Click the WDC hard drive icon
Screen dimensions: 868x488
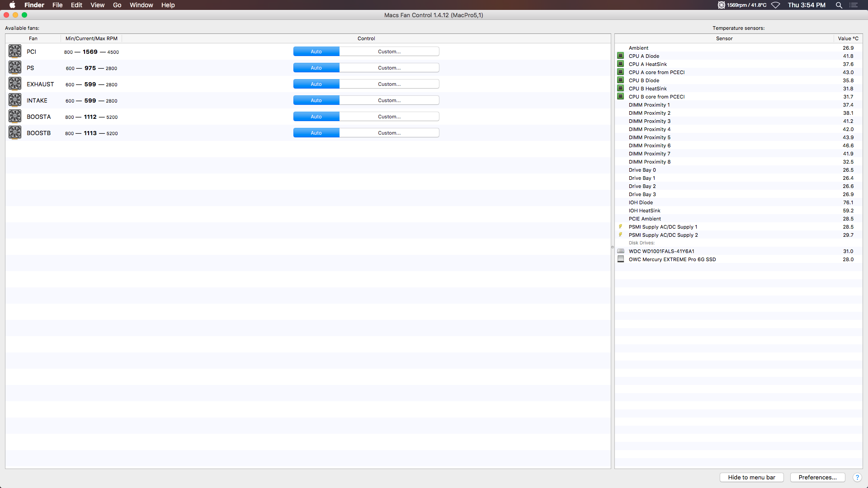(621, 251)
